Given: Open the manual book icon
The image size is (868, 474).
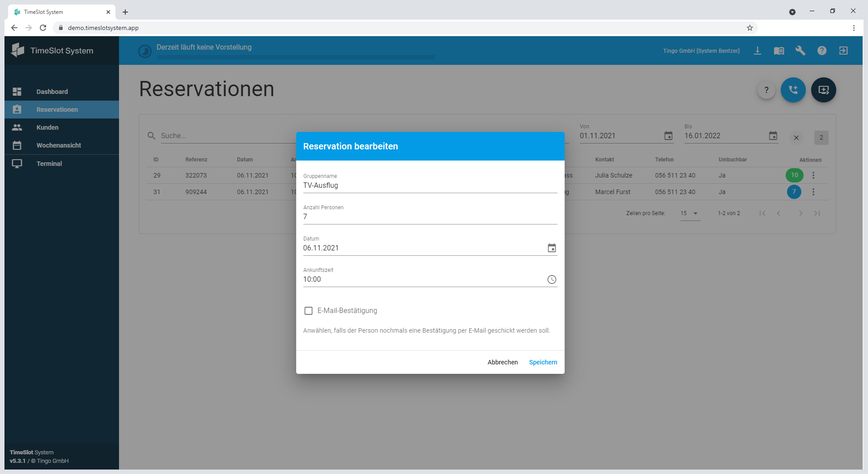Looking at the screenshot, I should click(x=779, y=51).
